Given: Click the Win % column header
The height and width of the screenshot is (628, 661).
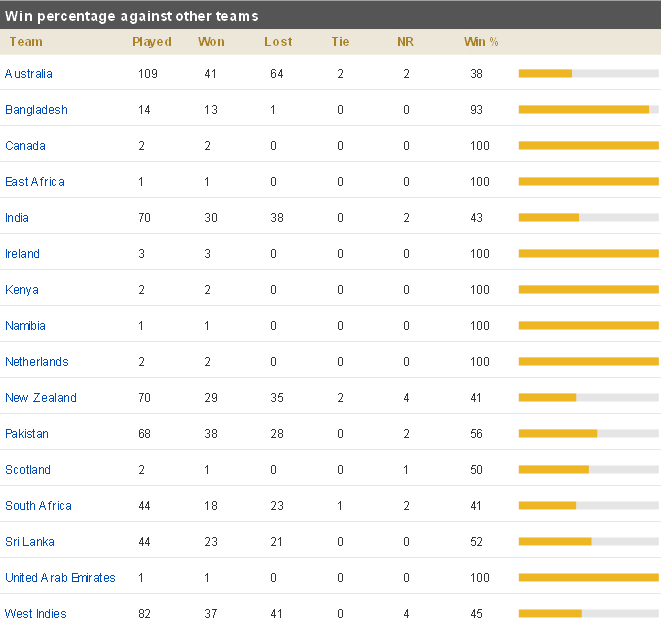Looking at the screenshot, I should coord(481,42).
